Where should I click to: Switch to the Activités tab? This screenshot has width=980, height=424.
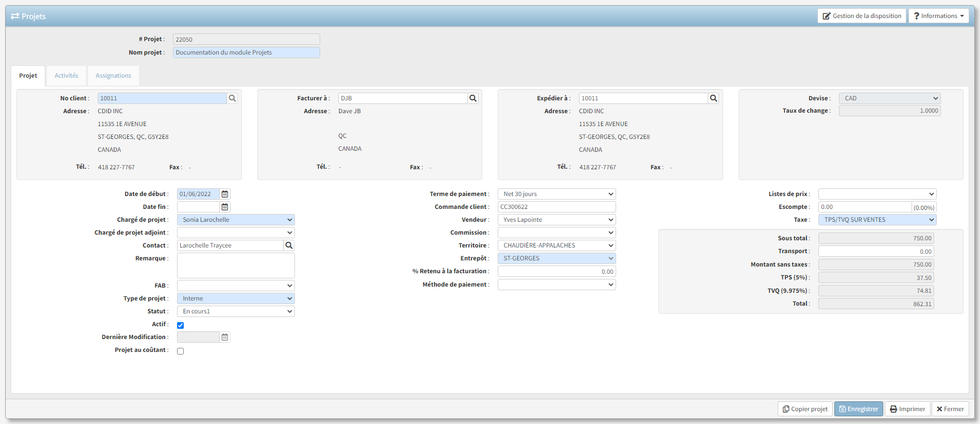(x=66, y=76)
